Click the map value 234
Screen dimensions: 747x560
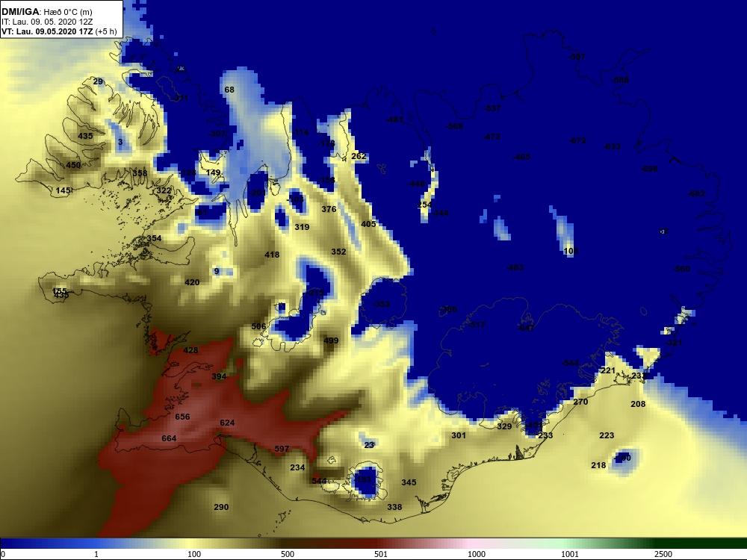[297, 467]
